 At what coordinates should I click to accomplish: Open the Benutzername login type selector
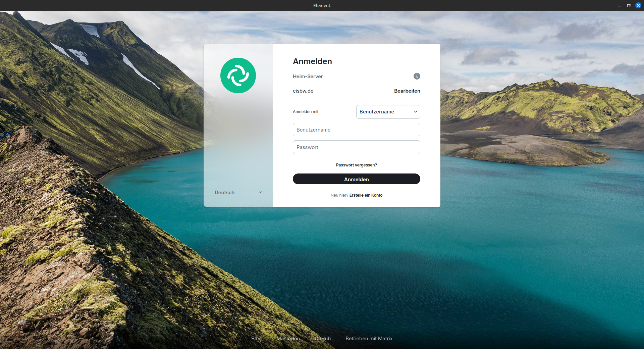388,112
